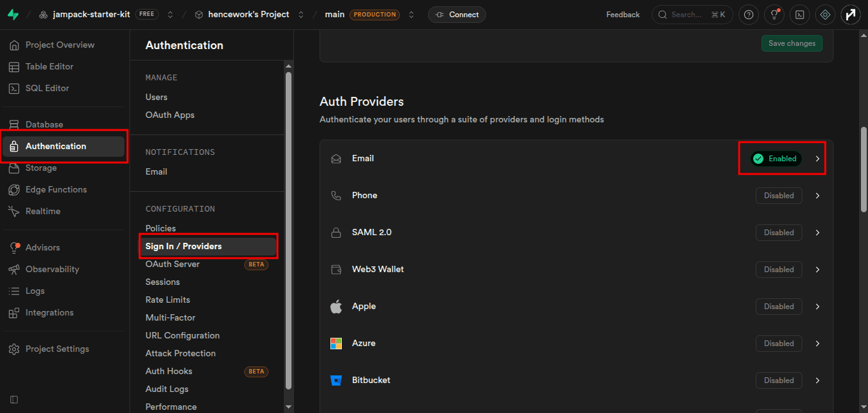Open Email under Notifications
Viewport: 868px width, 413px height.
tap(156, 172)
